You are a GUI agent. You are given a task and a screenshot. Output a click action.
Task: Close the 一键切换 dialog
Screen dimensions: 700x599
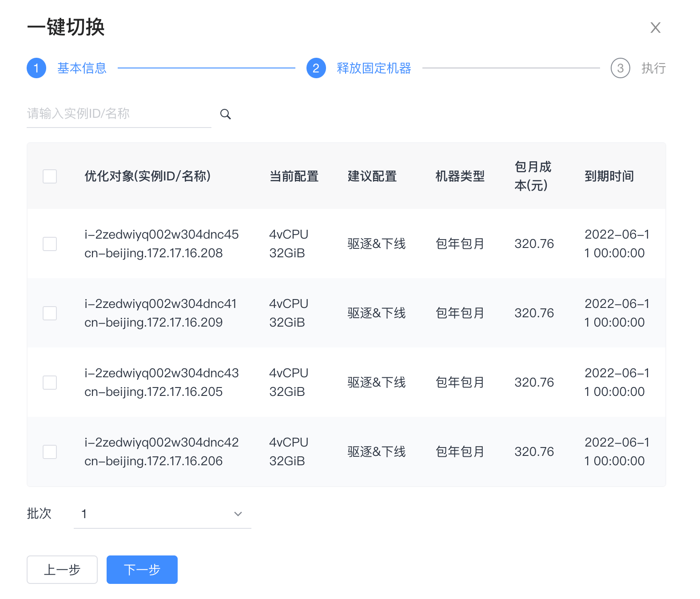pyautogui.click(x=656, y=28)
